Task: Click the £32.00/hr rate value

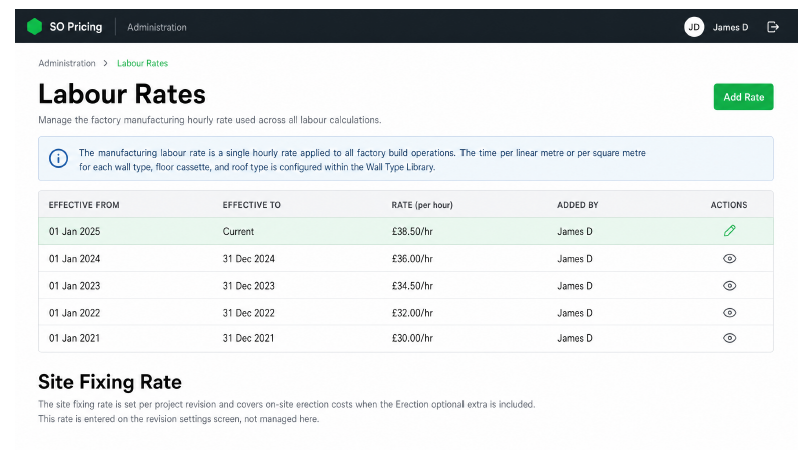Action: coord(412,313)
